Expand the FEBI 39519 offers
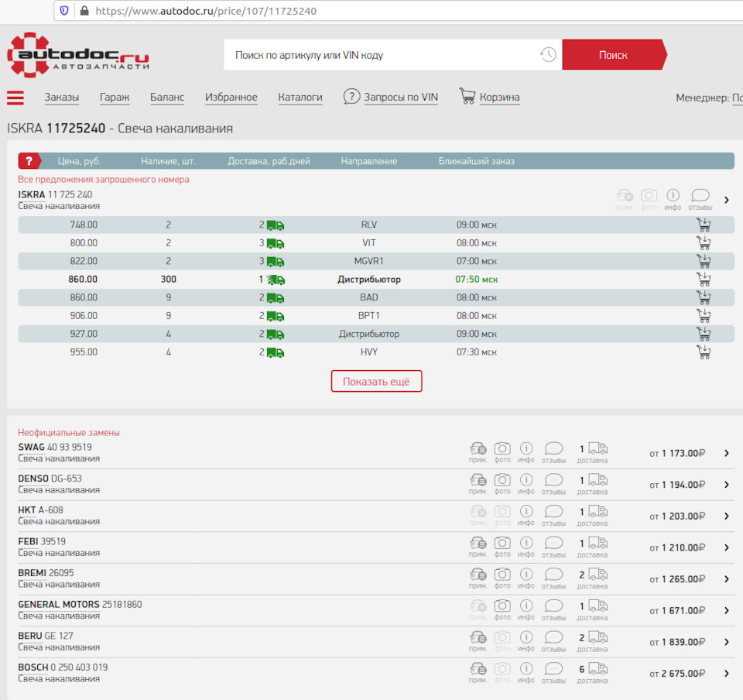 tap(727, 547)
